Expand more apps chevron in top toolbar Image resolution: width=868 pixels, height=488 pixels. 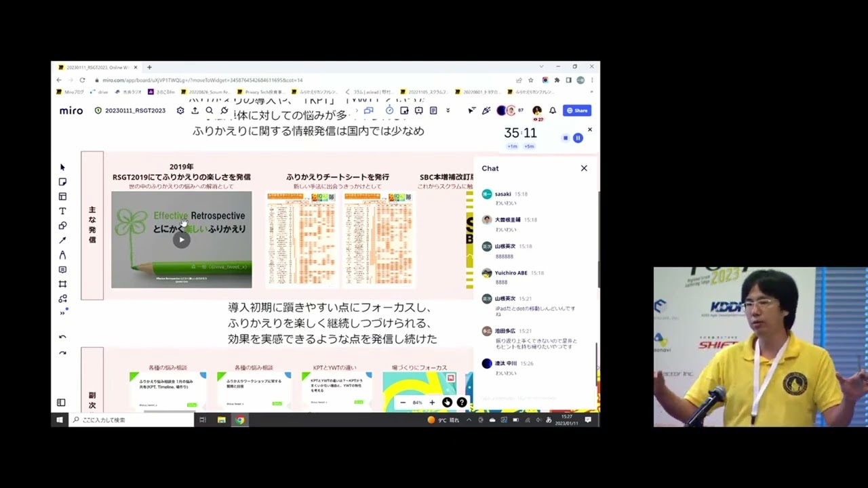tap(448, 110)
